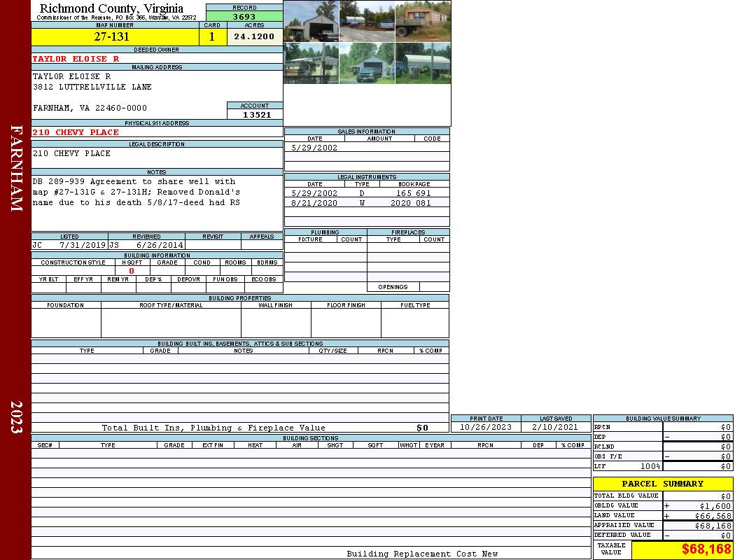Click the PARCEL SUMMARY header

663,484
